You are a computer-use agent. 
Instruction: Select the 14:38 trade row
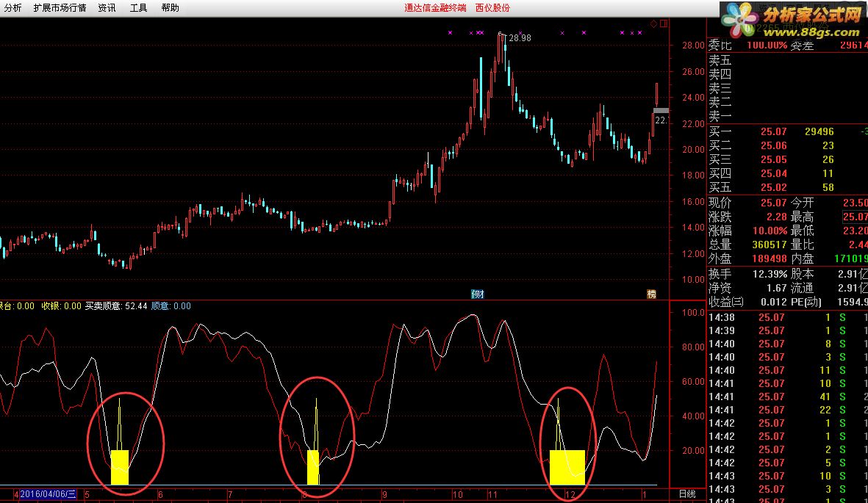[x=788, y=318]
